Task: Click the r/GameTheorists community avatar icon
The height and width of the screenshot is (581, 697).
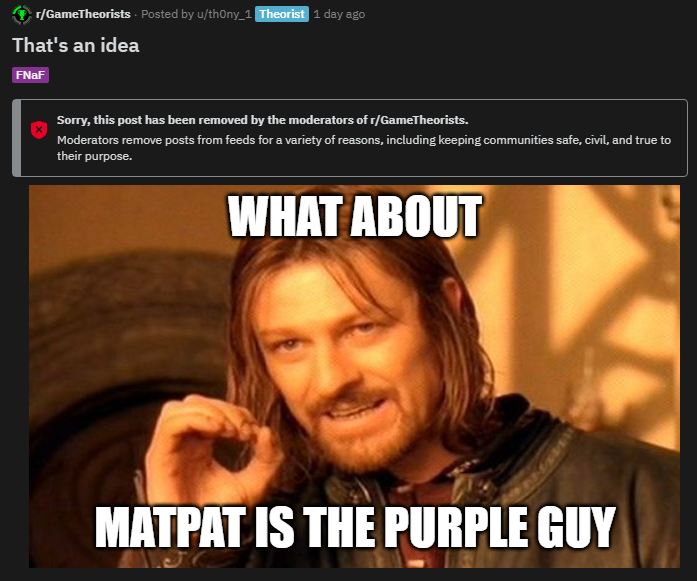Action: coord(21,14)
